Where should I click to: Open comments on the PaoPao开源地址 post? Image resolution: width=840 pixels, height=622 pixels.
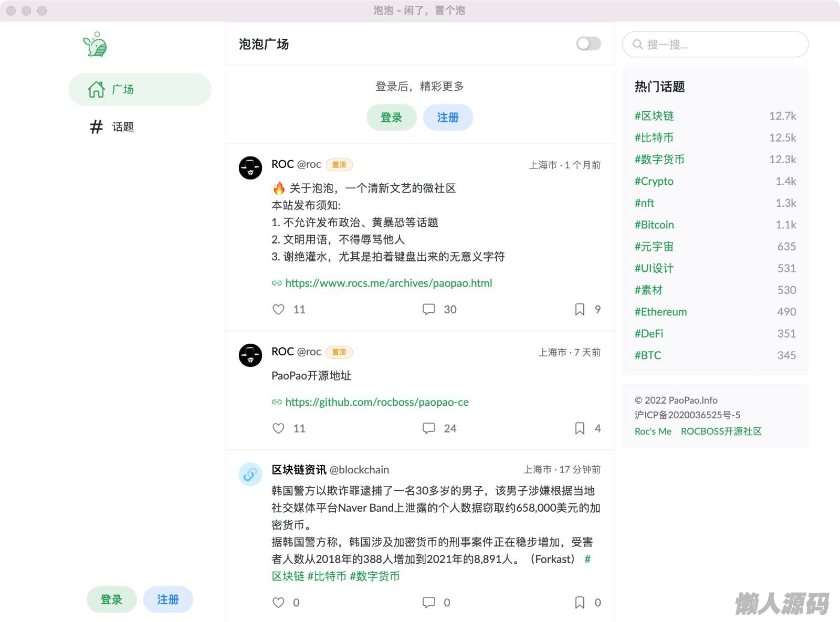(x=429, y=428)
